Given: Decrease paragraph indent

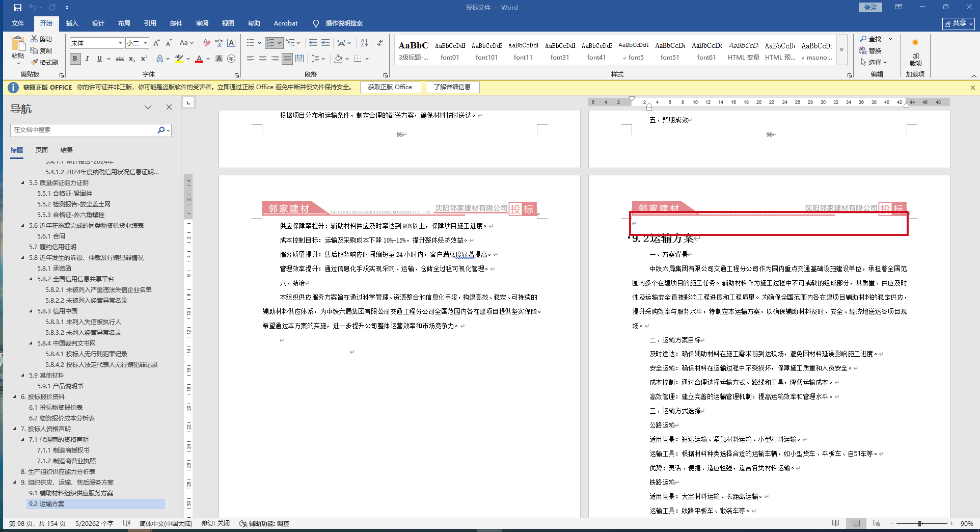Looking at the screenshot, I should [313, 43].
